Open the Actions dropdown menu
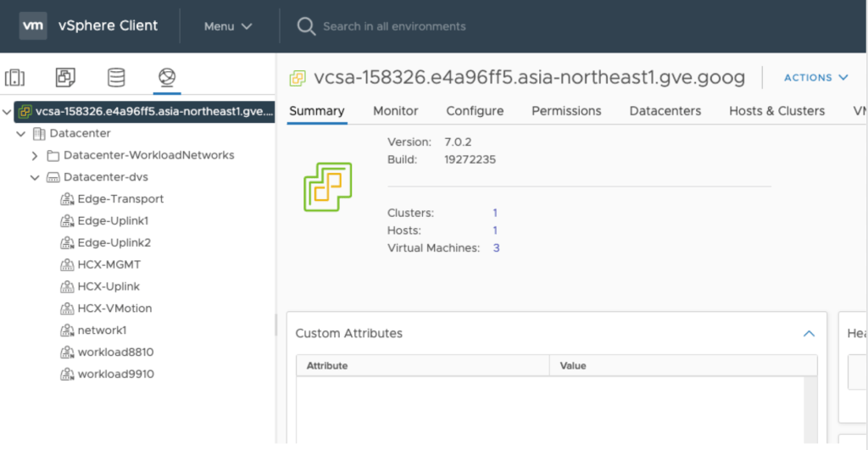Image resolution: width=868 pixels, height=450 pixels. (815, 78)
